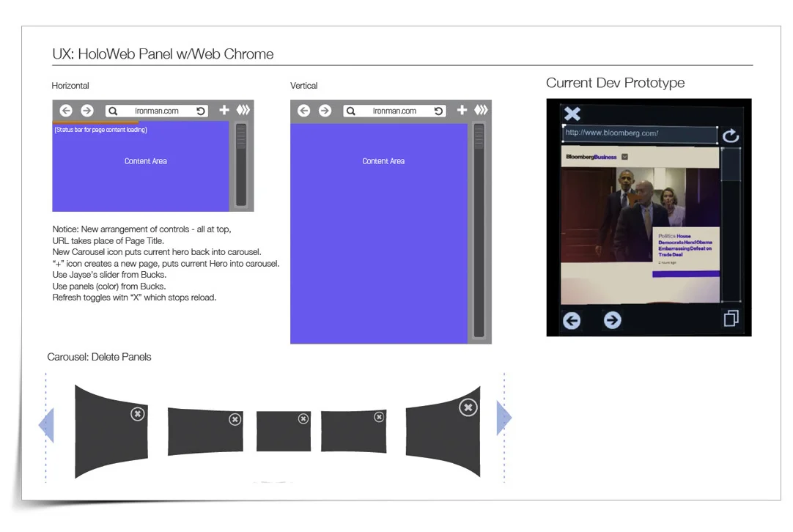Image resolution: width=793 pixels, height=532 pixels.
Task: Click Carousel: Delete Panels heading
Action: [99, 357]
